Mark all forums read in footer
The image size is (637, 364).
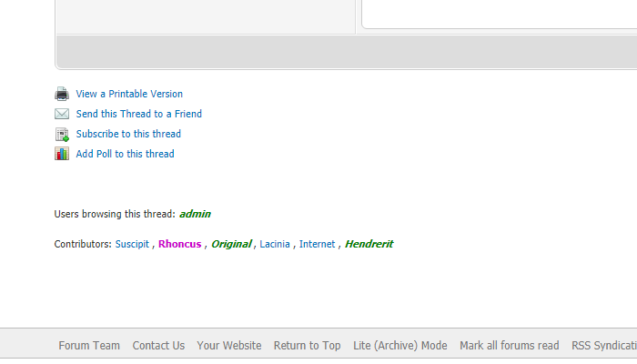[510, 346]
